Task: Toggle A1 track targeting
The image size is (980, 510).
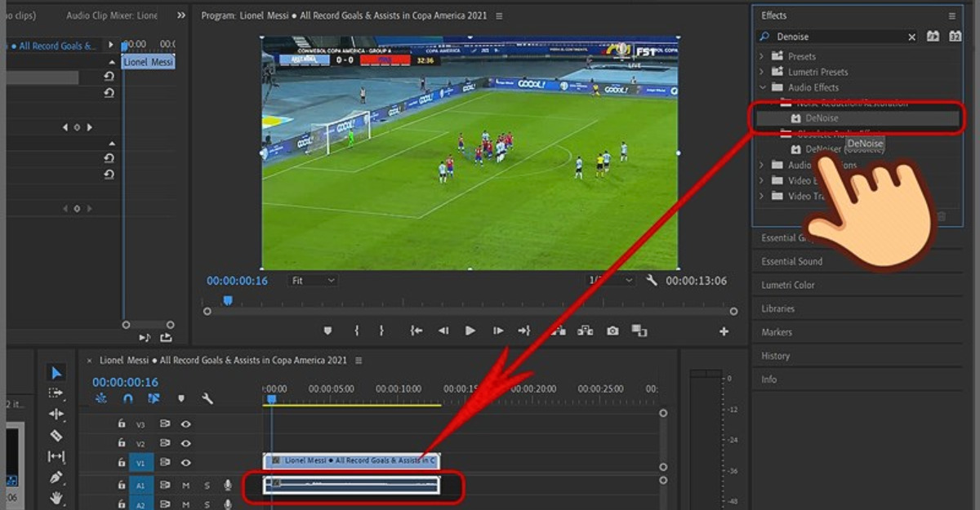Action: (141, 486)
